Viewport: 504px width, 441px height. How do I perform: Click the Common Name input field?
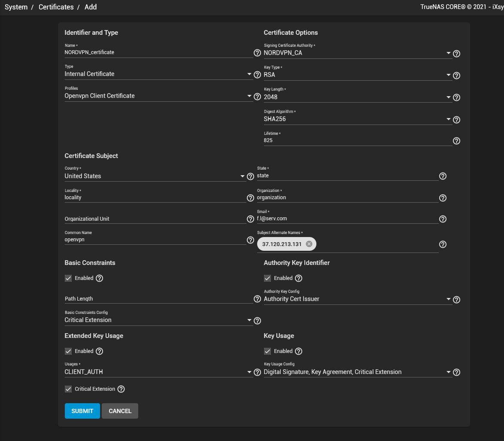155,240
